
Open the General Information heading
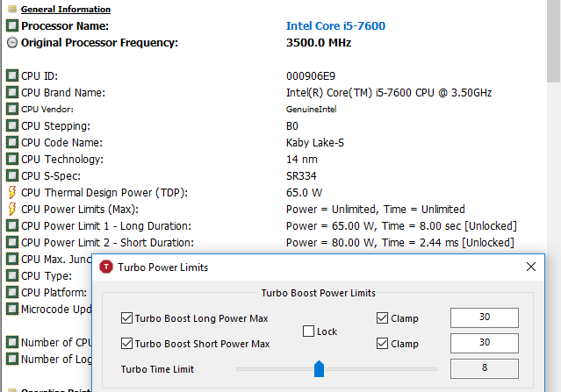[66, 10]
